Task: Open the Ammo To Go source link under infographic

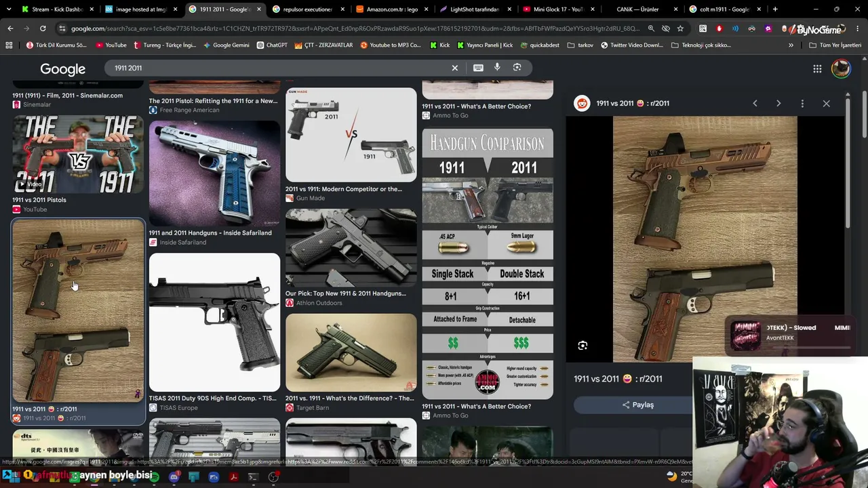Action: [450, 415]
